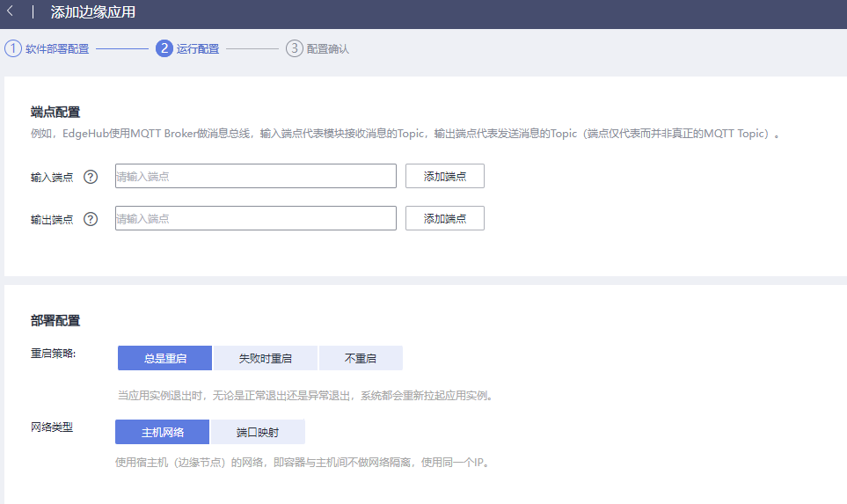Open help tooltip for 输入端点
The width and height of the screenshot is (847, 504).
coord(91,177)
